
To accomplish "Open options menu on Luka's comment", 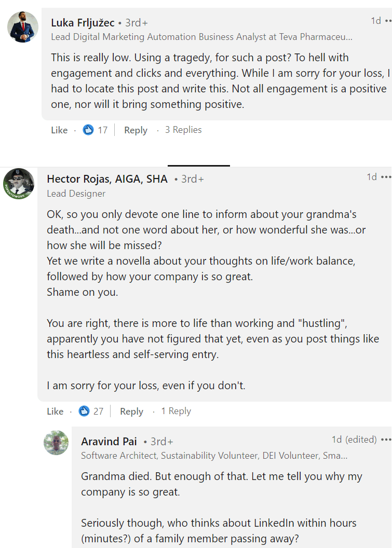I will [x=386, y=21].
